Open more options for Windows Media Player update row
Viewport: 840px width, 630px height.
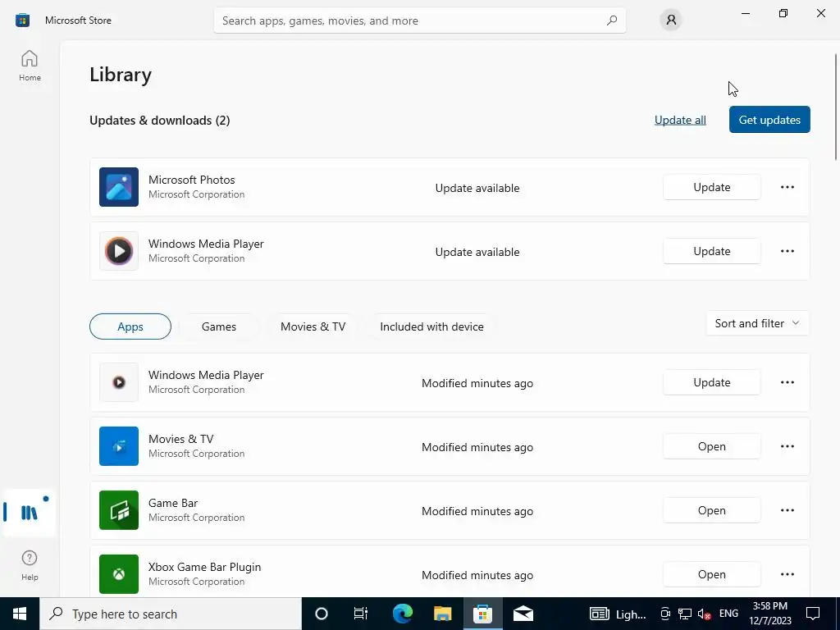click(787, 251)
